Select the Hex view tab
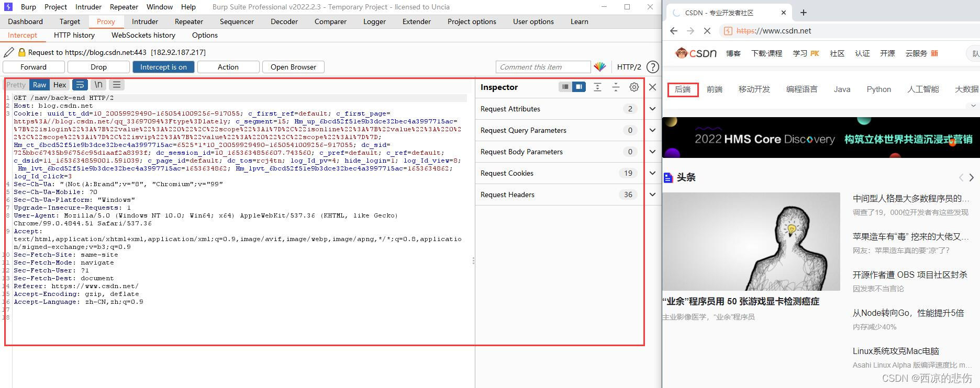 60,85
